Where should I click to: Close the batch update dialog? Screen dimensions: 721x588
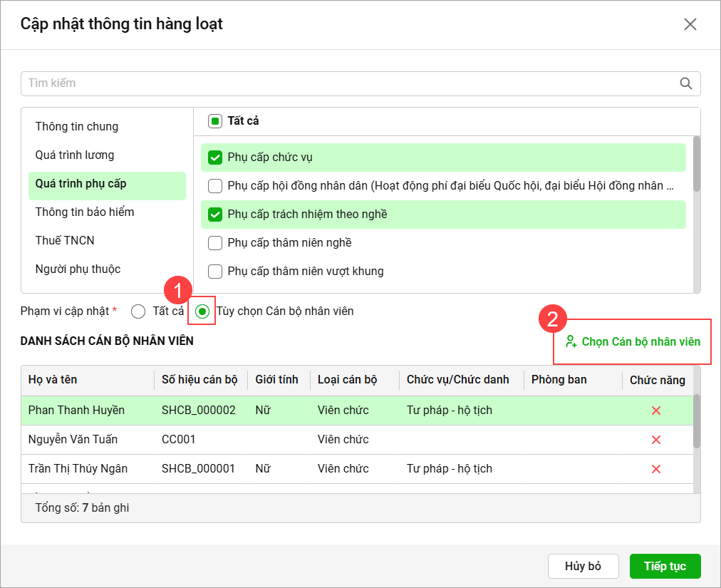point(690,24)
